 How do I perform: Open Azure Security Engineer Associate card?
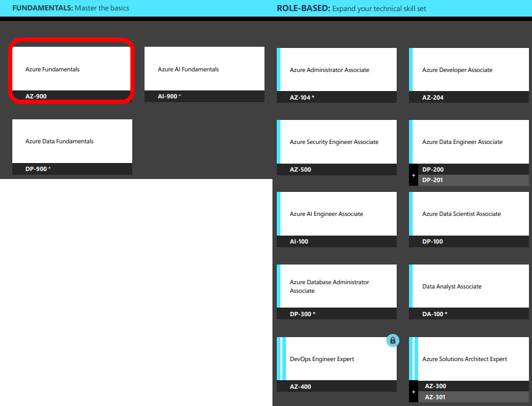(336, 142)
